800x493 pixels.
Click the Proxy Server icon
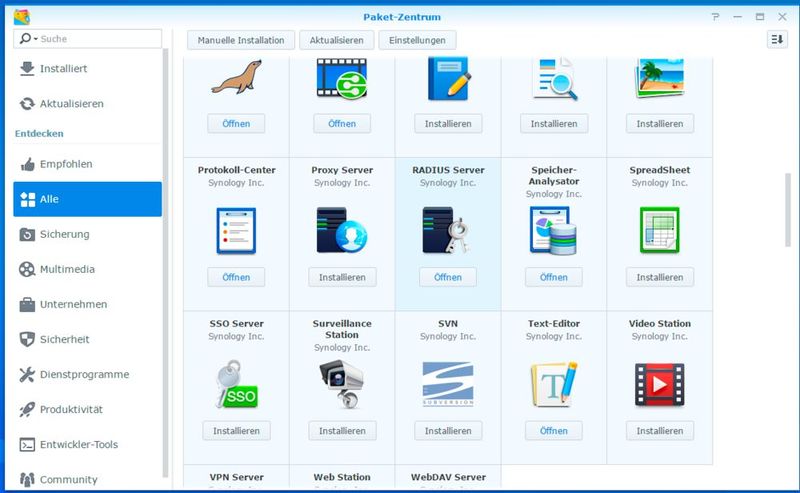[x=342, y=230]
